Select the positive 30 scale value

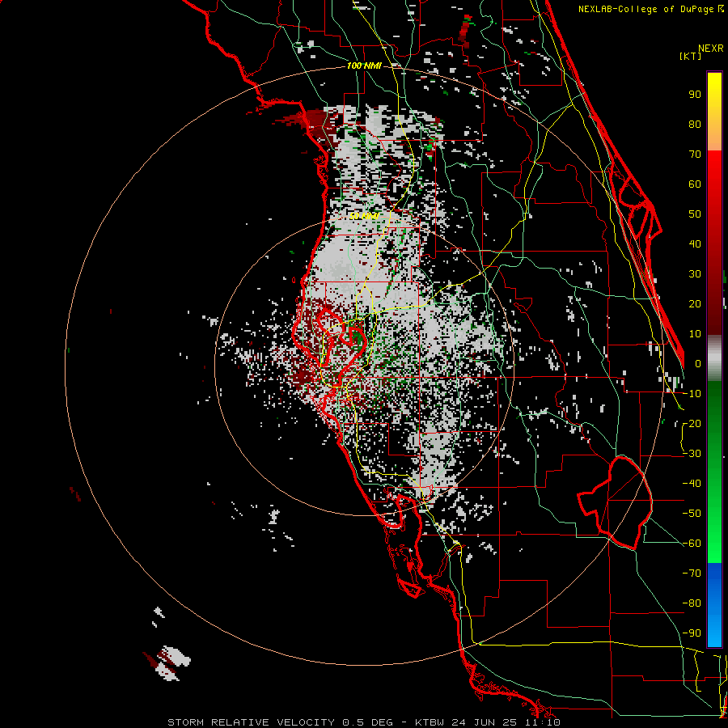pos(695,274)
